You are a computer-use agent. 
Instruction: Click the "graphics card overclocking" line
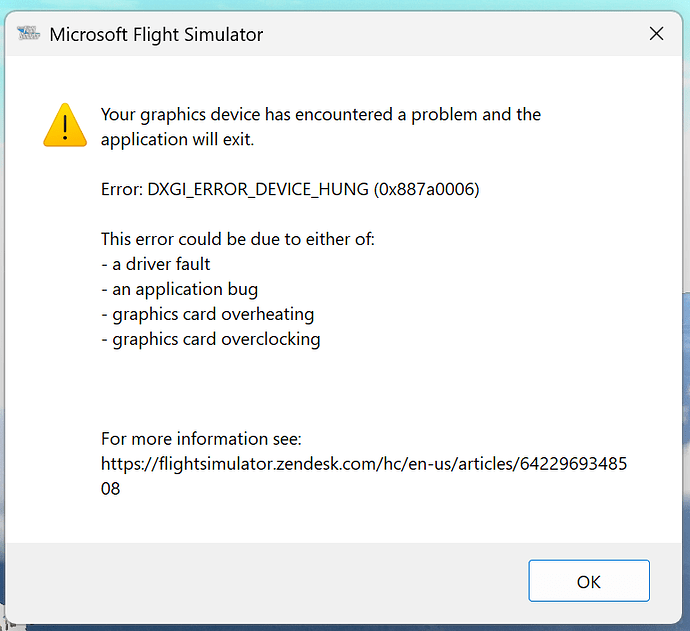(x=210, y=339)
